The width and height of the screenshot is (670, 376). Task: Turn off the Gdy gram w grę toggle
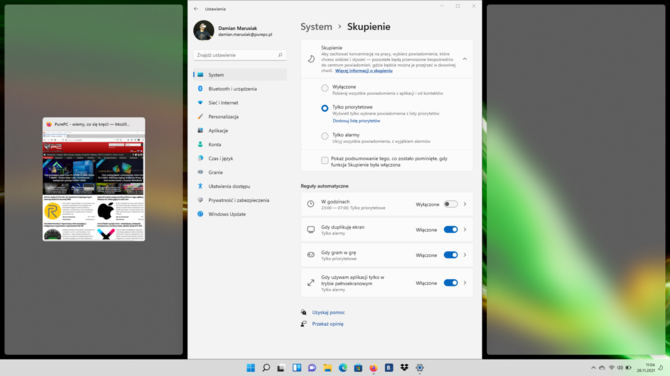tap(450, 255)
